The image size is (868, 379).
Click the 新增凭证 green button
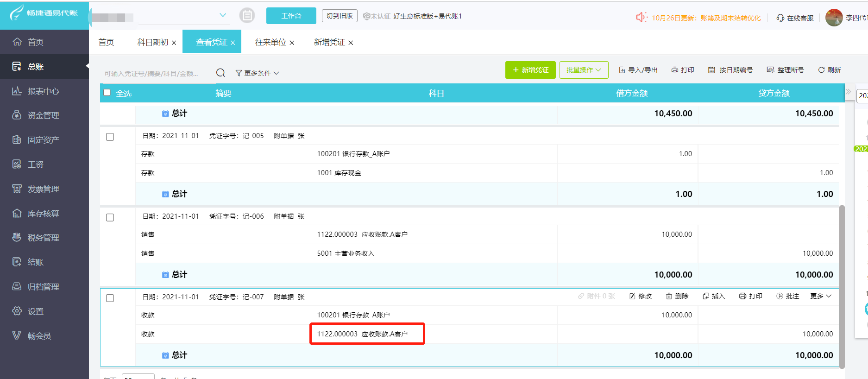pos(530,70)
